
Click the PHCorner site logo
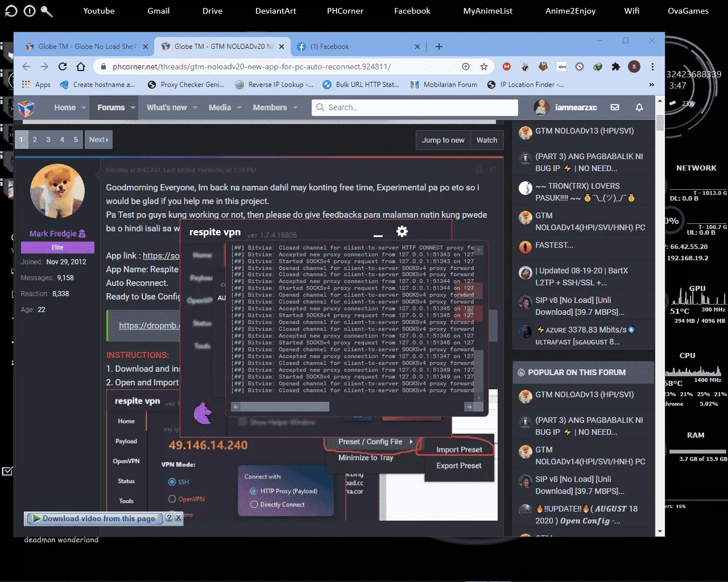(x=27, y=107)
